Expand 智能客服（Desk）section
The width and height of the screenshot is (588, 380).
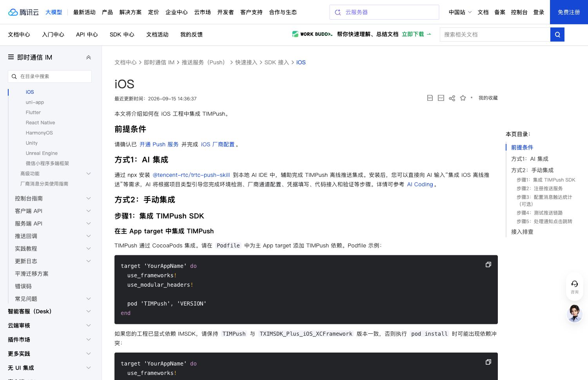pos(89,311)
